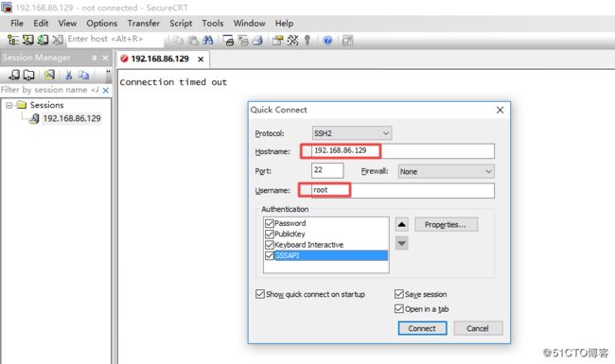Click the Port field showing 22
This screenshot has height=364, width=615.
click(x=327, y=170)
